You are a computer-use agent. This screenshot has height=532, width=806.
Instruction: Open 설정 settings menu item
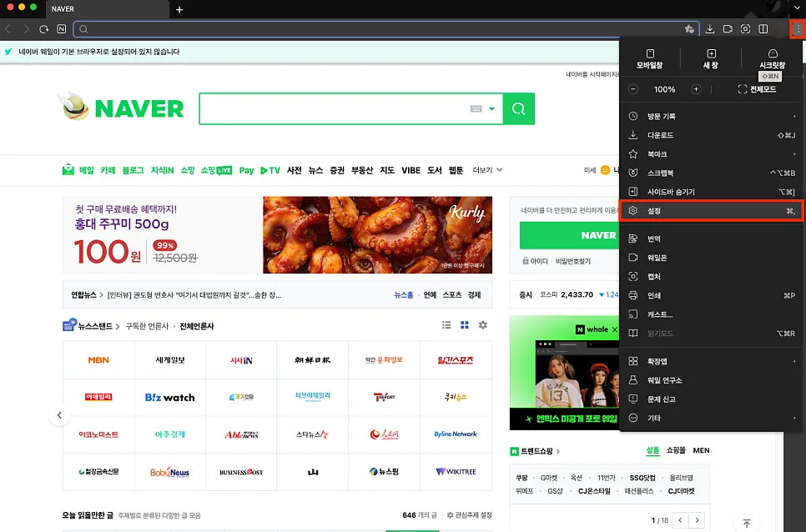(x=712, y=210)
